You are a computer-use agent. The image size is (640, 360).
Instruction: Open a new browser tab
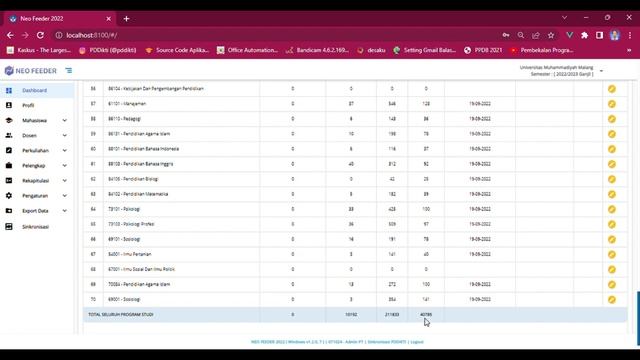pyautogui.click(x=126, y=19)
